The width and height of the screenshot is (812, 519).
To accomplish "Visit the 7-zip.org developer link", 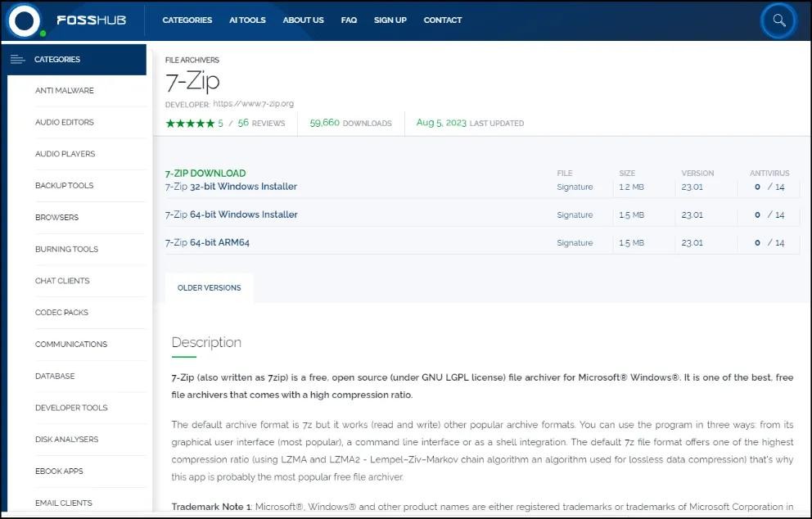I will click(253, 104).
